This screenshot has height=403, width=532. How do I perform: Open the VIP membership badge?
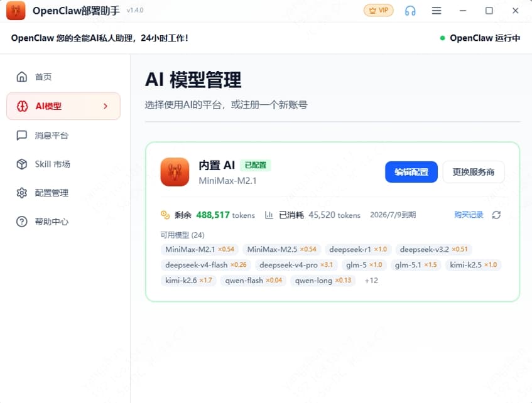tap(379, 11)
